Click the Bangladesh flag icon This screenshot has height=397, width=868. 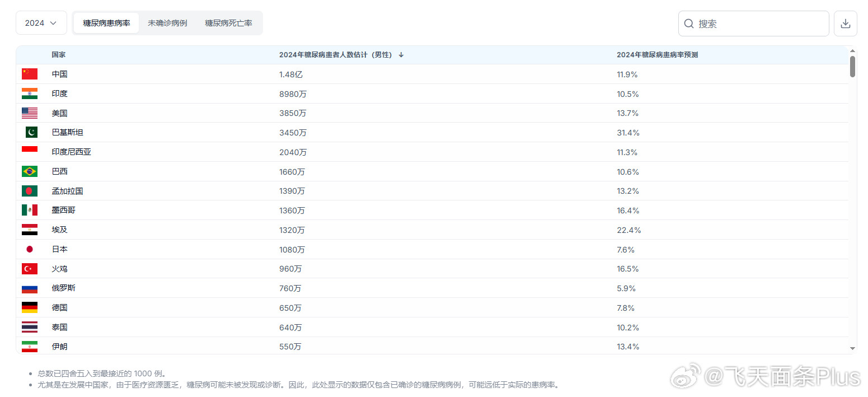click(30, 191)
